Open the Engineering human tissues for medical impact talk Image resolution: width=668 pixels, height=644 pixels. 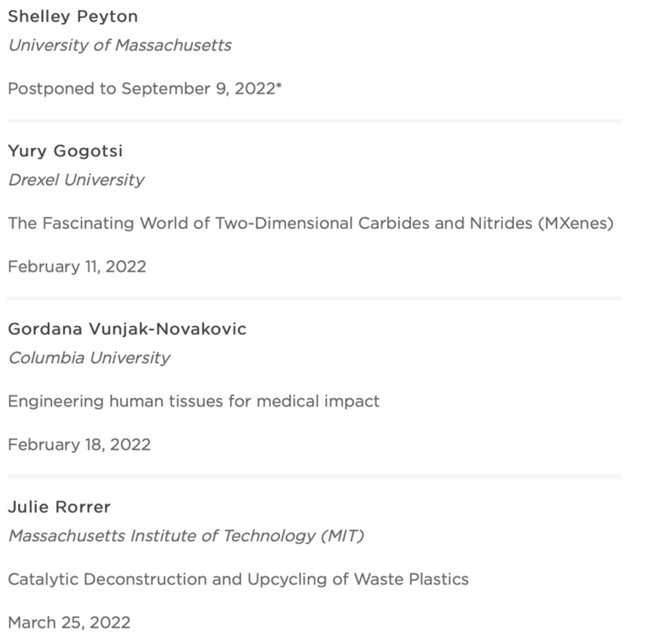click(193, 401)
